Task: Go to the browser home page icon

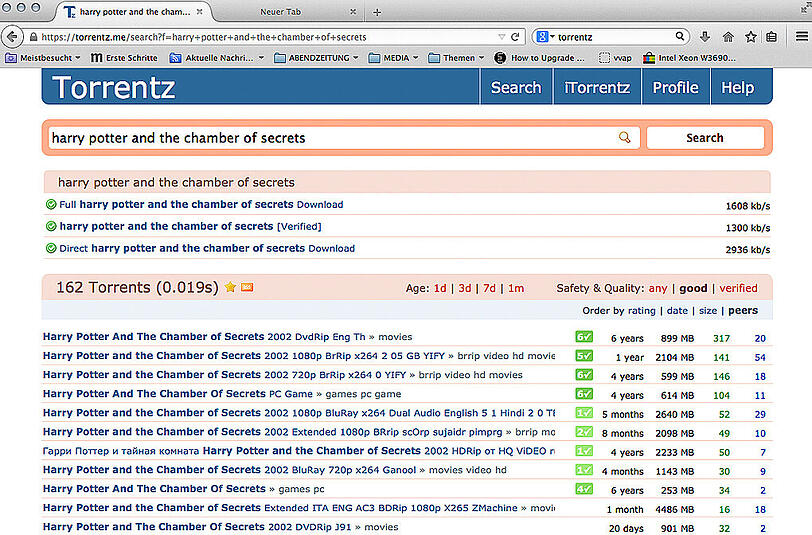Action: tap(728, 37)
